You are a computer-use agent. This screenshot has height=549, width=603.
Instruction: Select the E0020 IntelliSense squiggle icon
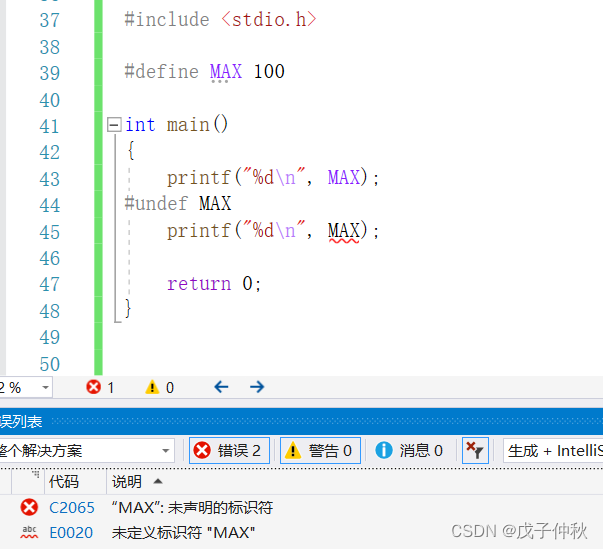coord(29,532)
